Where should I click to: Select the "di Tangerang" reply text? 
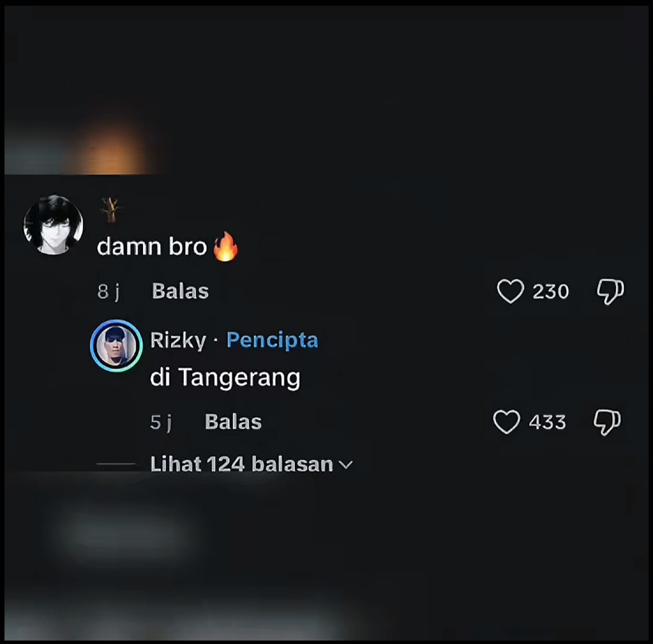tap(225, 378)
